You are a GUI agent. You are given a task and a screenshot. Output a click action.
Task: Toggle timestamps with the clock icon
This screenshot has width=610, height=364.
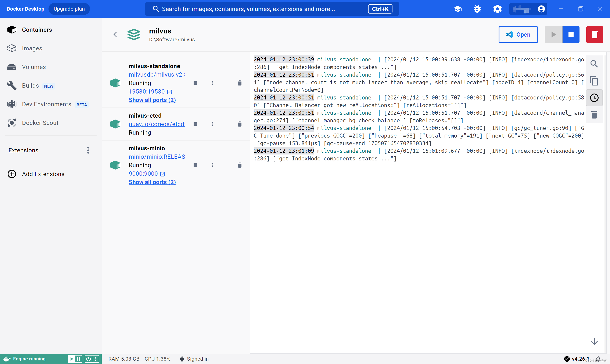[594, 98]
